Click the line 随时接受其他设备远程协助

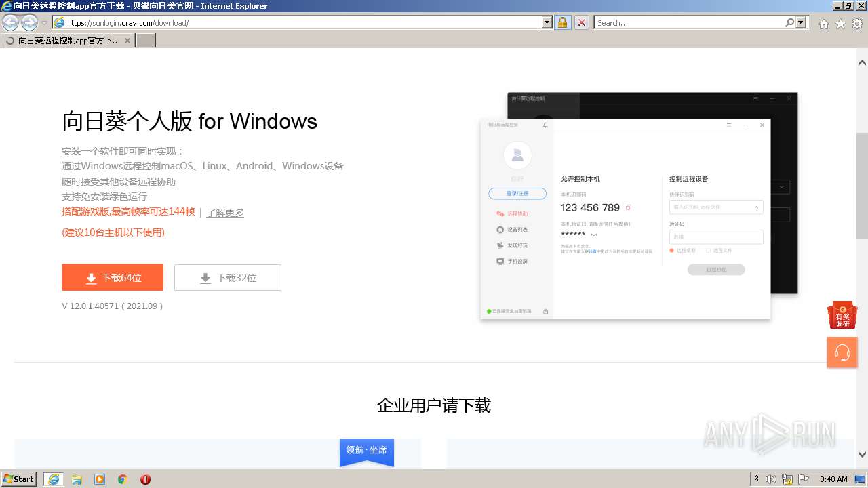119,182
